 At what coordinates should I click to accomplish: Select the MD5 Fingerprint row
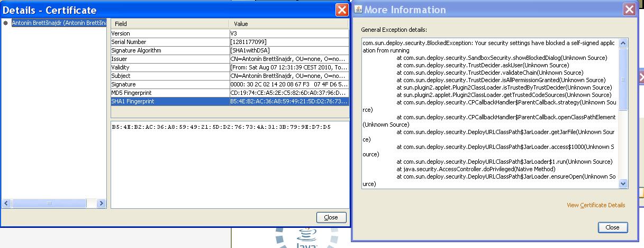coord(230,93)
